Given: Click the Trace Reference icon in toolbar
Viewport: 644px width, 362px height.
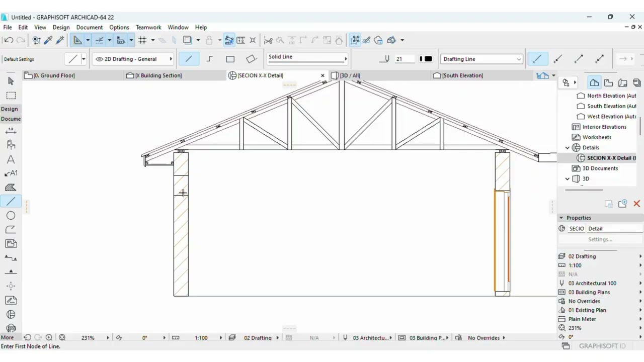Looking at the screenshot, I should click(187, 40).
